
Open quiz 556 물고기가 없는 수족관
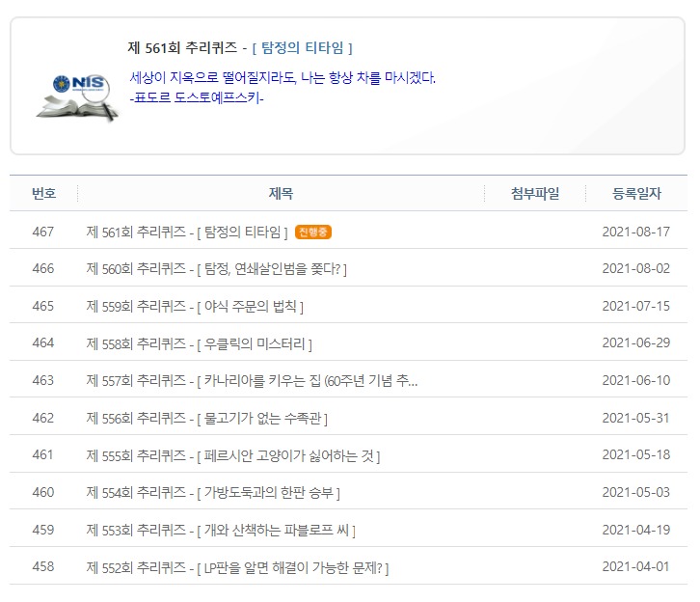[206, 419]
